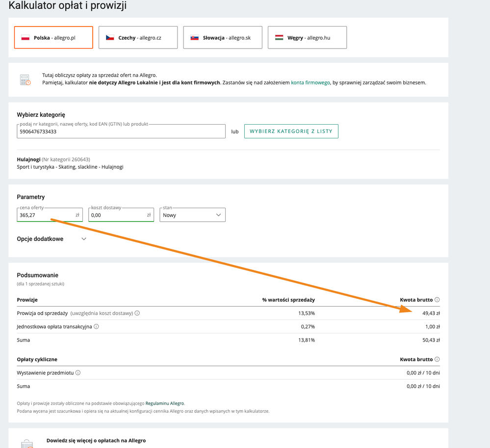This screenshot has height=448, width=490.
Task: Click the calculator icon in info banner
Action: [25, 79]
